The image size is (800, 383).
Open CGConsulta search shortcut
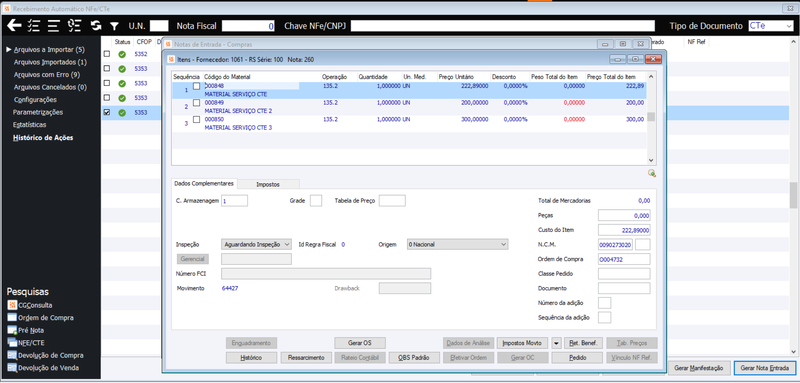[x=31, y=305]
